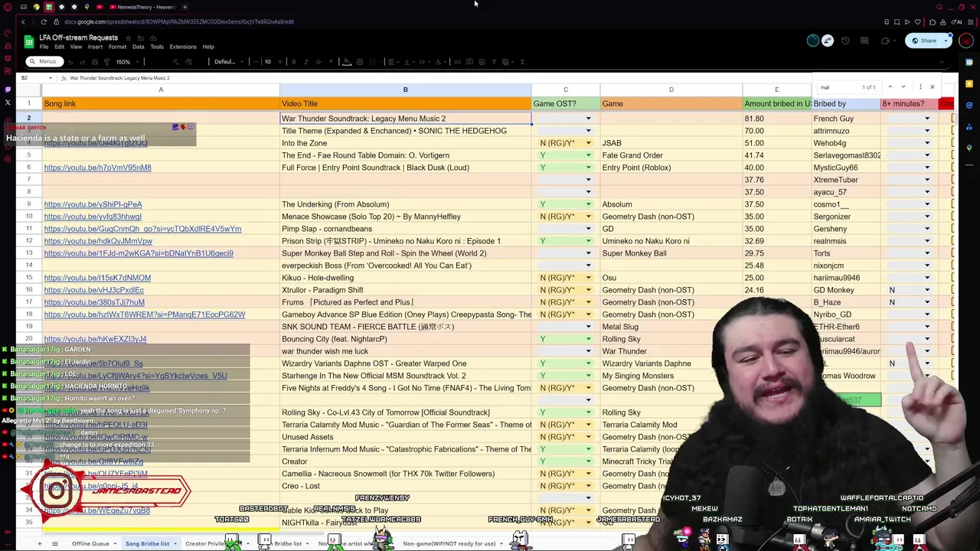The height and width of the screenshot is (551, 980).
Task: Switch to Offline Queue sheet tab
Action: (90, 543)
